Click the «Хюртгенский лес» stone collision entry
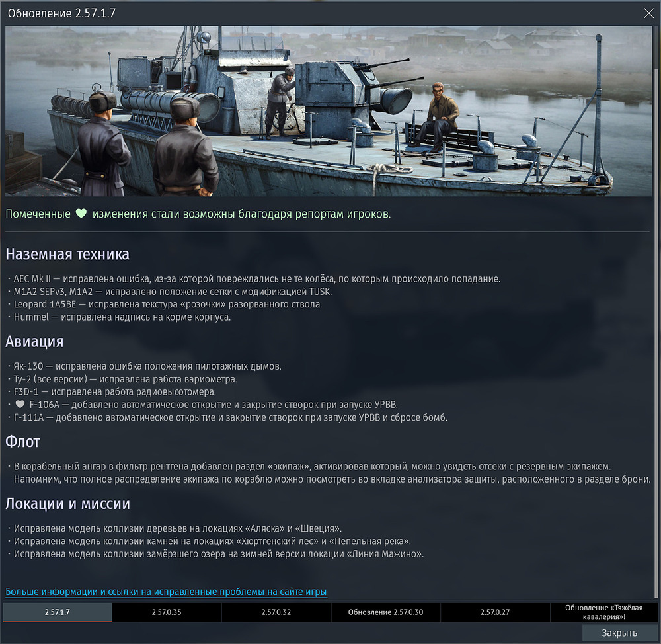This screenshot has width=661, height=644. [212, 541]
